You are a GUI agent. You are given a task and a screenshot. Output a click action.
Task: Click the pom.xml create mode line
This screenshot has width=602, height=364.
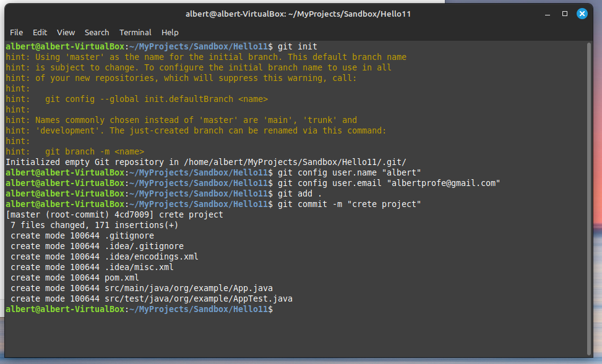point(74,277)
